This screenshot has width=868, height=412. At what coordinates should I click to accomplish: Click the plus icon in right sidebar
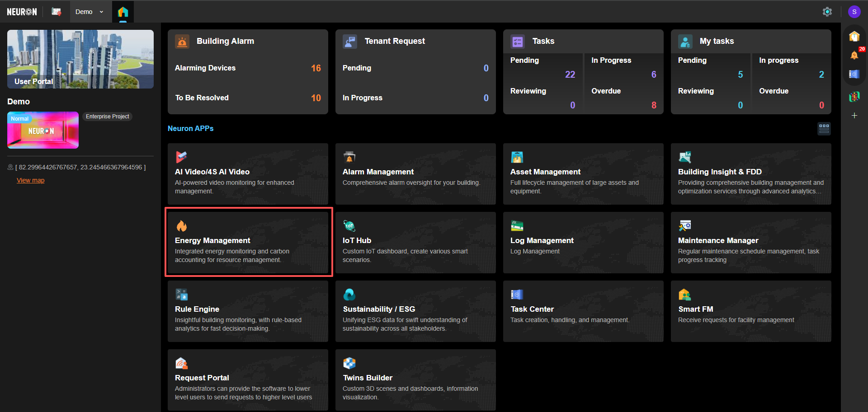854,116
